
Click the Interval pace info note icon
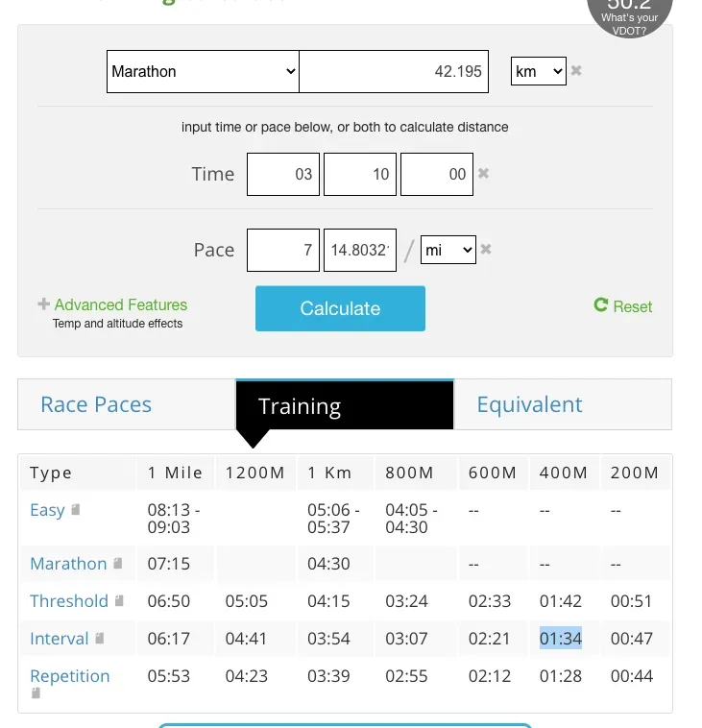coord(100,639)
